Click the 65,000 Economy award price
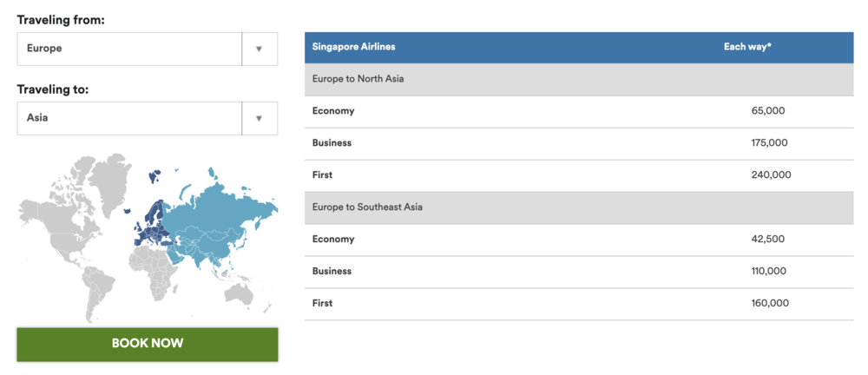868x375 pixels. coord(767,111)
